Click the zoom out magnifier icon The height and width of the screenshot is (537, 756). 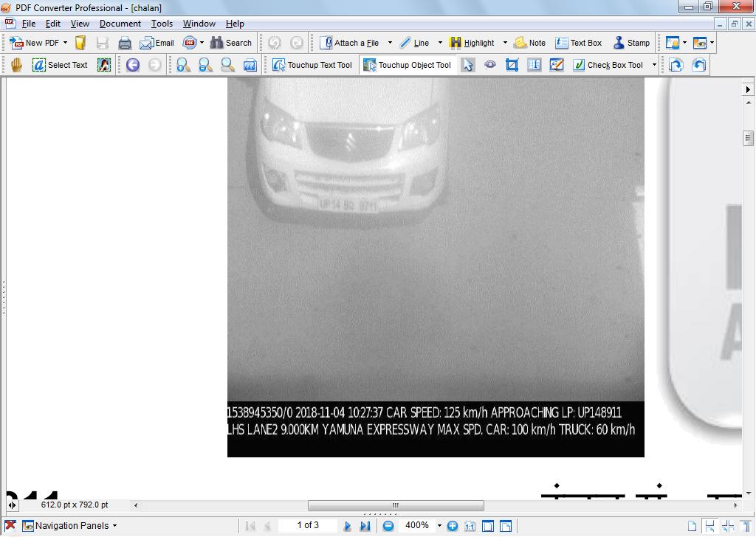206,65
